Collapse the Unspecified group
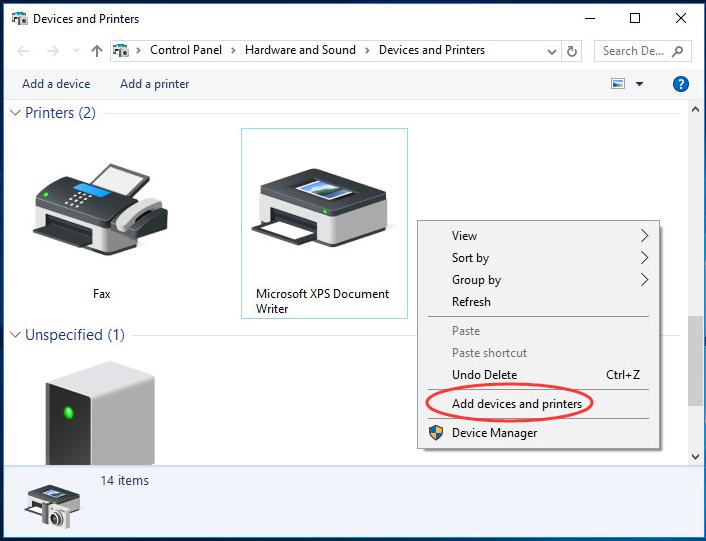 [15, 335]
